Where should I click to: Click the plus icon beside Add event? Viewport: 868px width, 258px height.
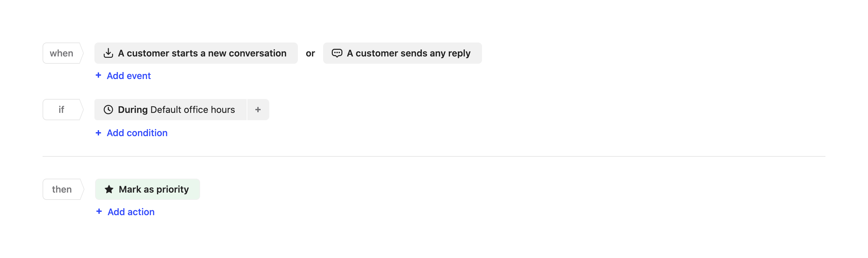(x=98, y=75)
